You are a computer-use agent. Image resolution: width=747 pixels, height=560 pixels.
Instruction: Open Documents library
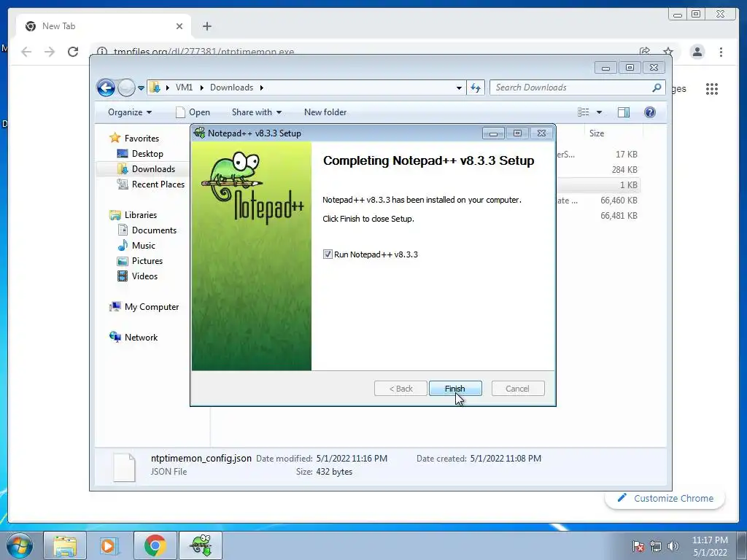pyautogui.click(x=154, y=230)
